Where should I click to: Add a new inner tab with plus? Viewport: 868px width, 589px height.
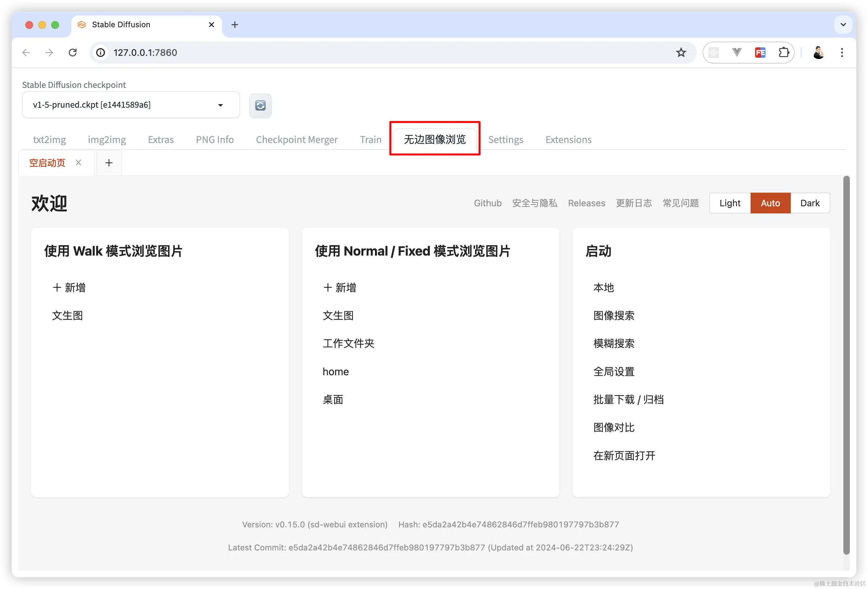[109, 163]
